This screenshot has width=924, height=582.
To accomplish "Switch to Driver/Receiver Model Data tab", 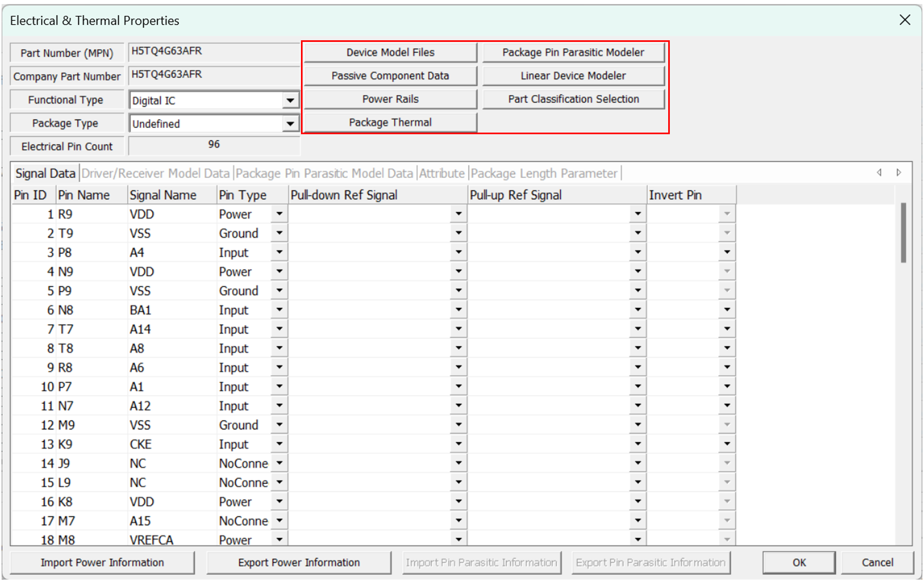I will pyautogui.click(x=155, y=174).
